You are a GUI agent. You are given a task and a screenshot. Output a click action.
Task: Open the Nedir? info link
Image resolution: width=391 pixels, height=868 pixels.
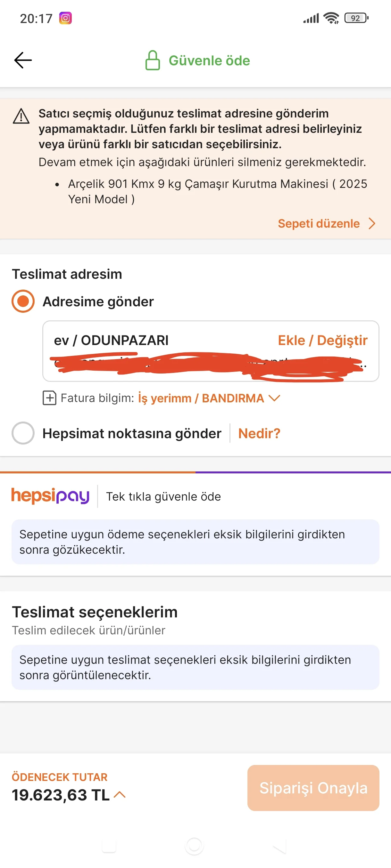[x=259, y=433]
